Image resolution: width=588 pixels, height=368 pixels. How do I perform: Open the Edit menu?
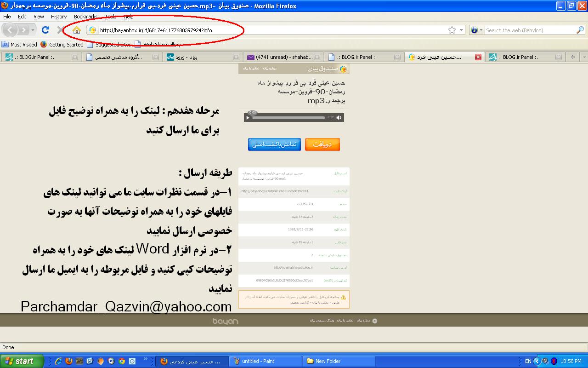click(22, 17)
